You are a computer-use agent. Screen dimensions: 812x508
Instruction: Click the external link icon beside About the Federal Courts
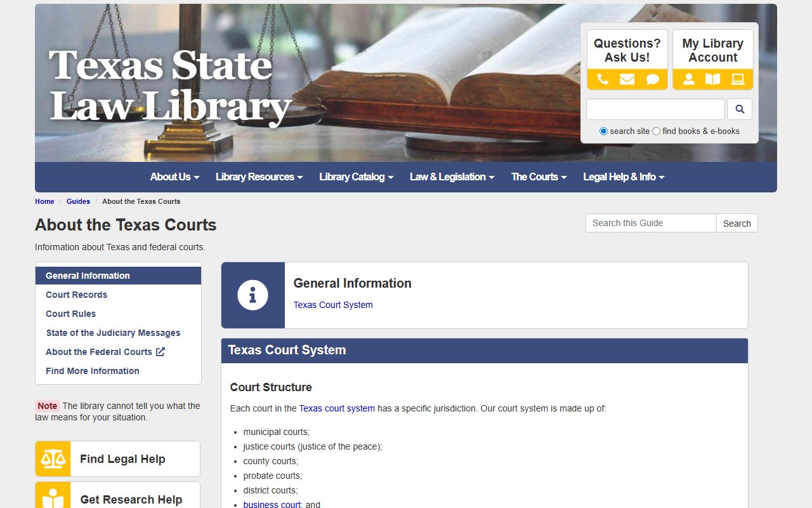coord(160,352)
